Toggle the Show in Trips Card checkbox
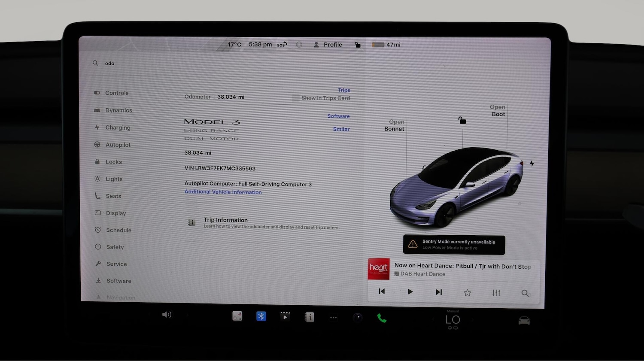644x361 pixels. [x=295, y=98]
